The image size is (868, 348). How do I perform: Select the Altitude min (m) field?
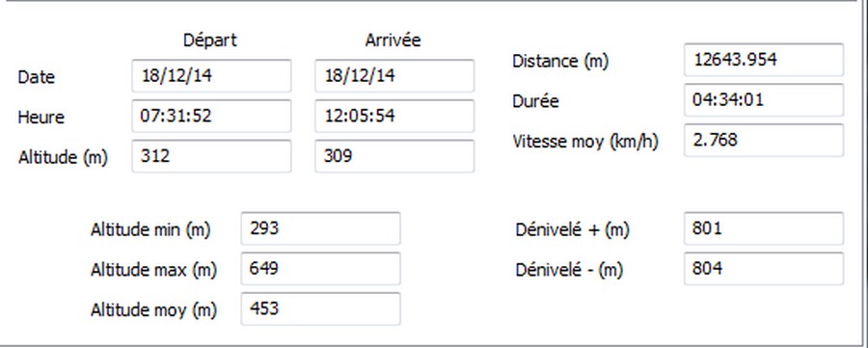click(x=320, y=228)
